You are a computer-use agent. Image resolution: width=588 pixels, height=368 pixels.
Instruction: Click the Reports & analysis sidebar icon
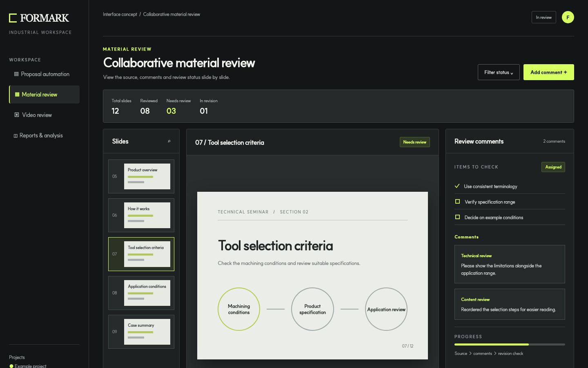pyautogui.click(x=16, y=136)
